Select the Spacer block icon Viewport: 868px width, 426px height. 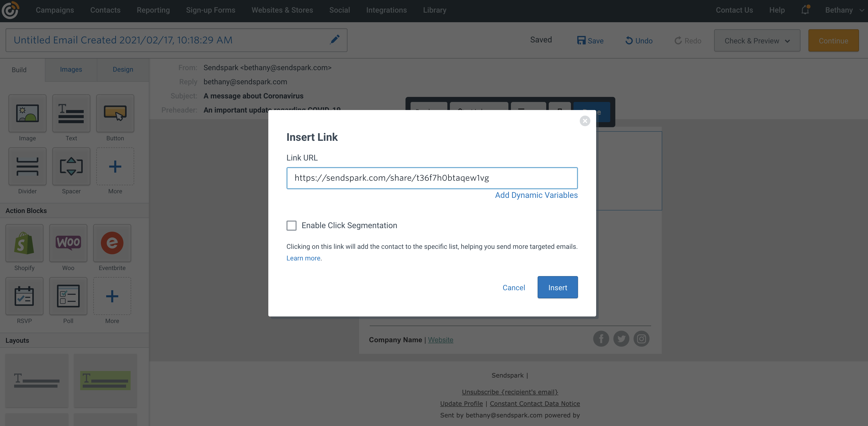pos(71,166)
